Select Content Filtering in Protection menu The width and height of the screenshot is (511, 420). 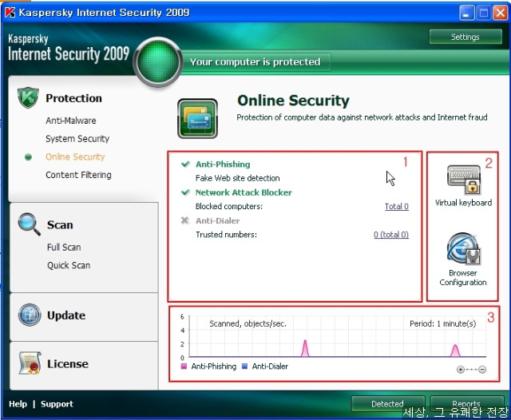(x=78, y=175)
